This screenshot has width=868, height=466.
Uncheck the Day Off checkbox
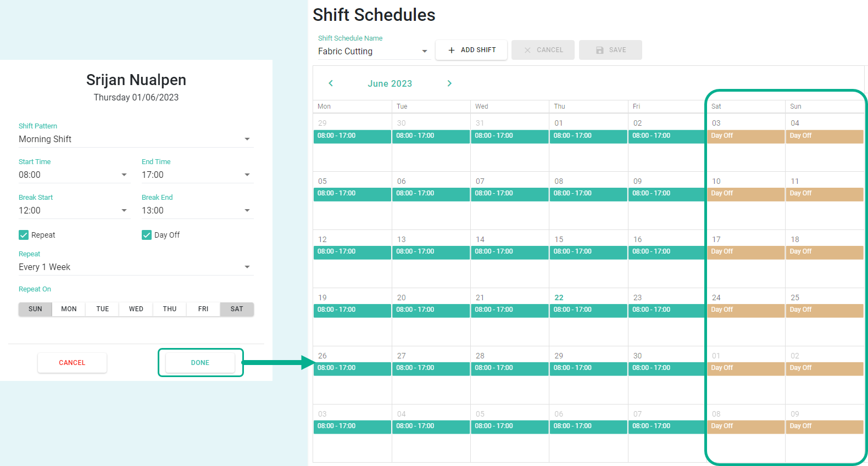(147, 235)
